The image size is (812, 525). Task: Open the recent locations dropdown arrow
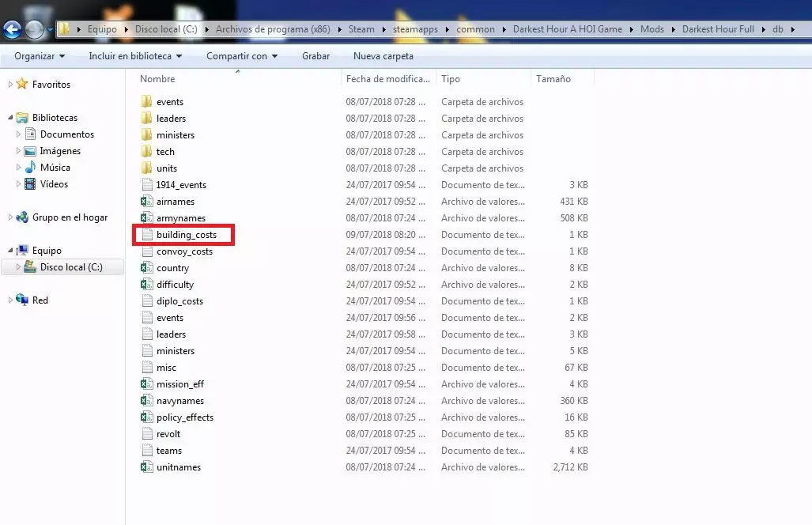tap(51, 30)
